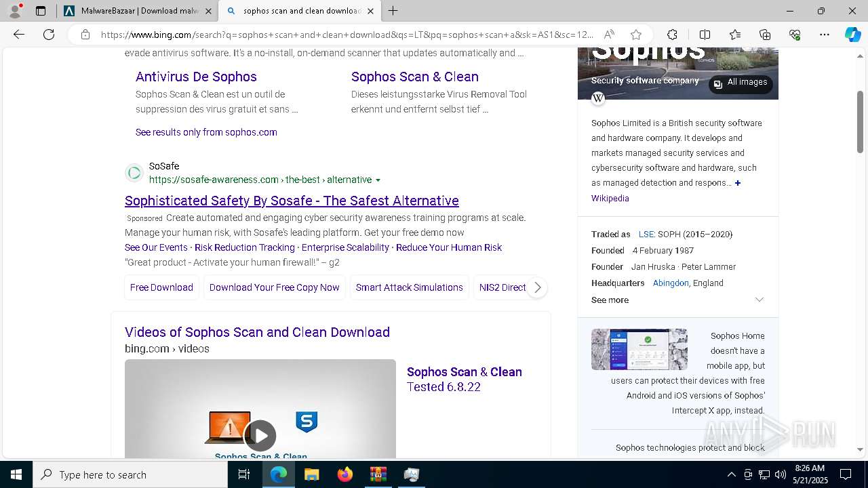Screen dimensions: 868x488
Task: Open Browser essentials heart icon
Action: tap(795, 35)
